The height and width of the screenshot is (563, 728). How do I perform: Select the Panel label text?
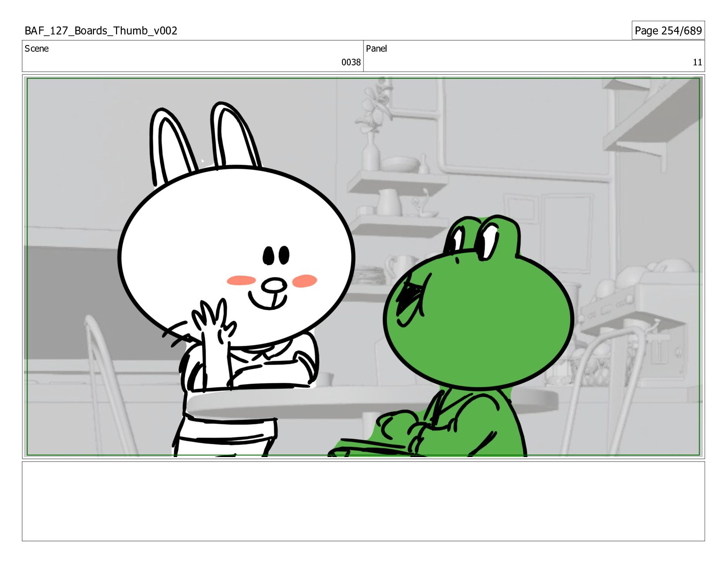[376, 49]
